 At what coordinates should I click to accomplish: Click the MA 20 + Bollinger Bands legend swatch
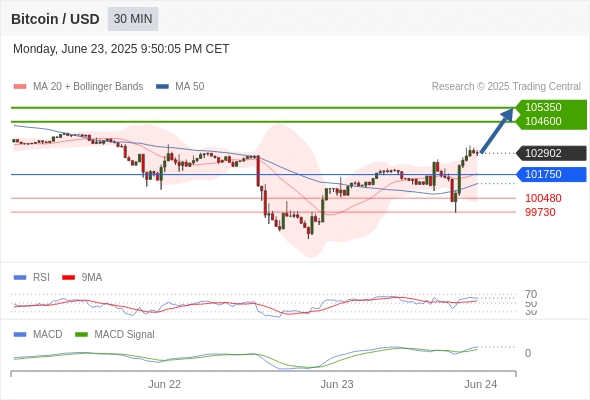coord(20,87)
